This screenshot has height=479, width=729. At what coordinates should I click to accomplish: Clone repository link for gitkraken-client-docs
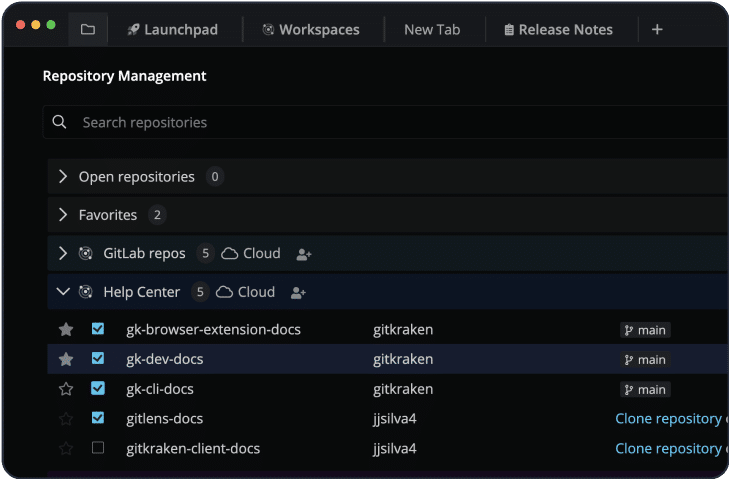(x=668, y=448)
